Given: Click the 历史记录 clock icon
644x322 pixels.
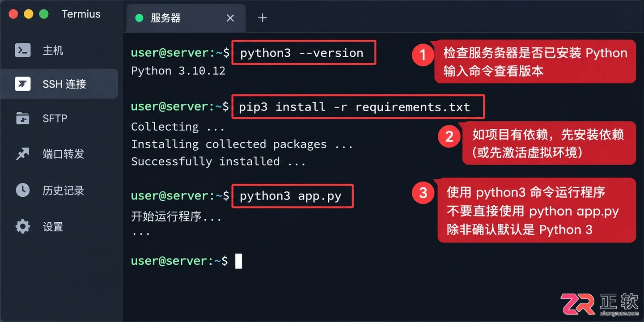Looking at the screenshot, I should [22, 190].
